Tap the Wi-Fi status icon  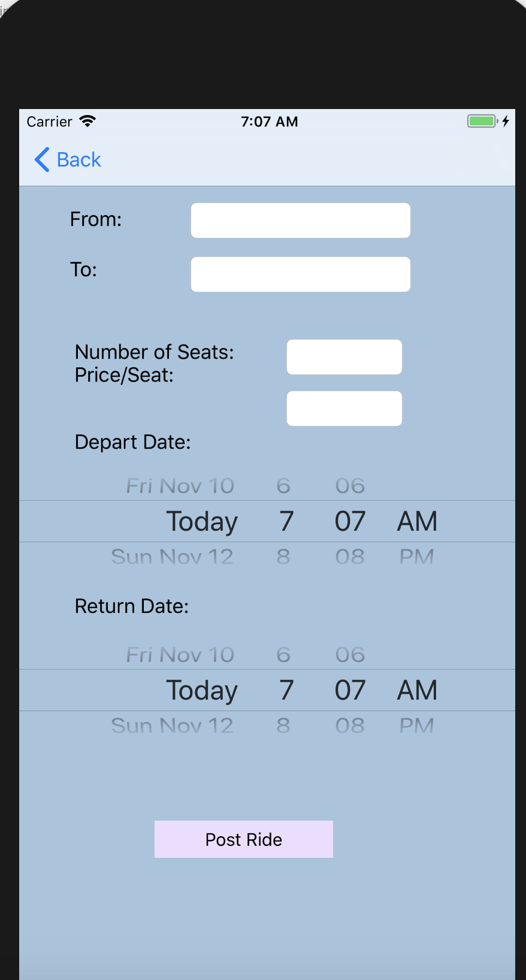click(87, 122)
